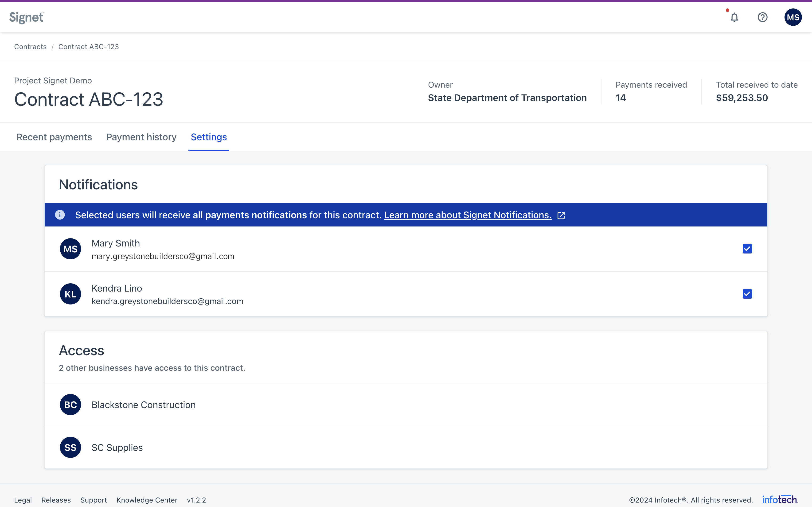Click the external link icon after Learn more
The height and width of the screenshot is (507, 812).
(x=561, y=215)
